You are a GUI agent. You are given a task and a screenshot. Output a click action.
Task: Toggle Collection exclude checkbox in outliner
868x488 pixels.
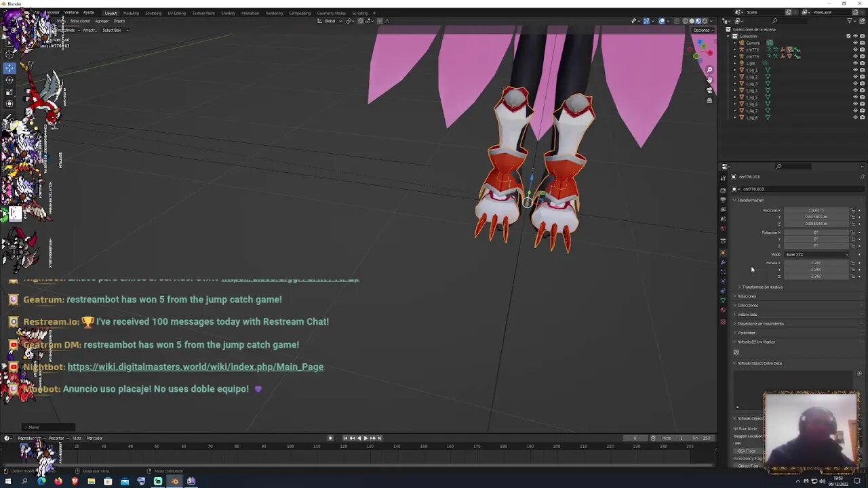[848, 36]
